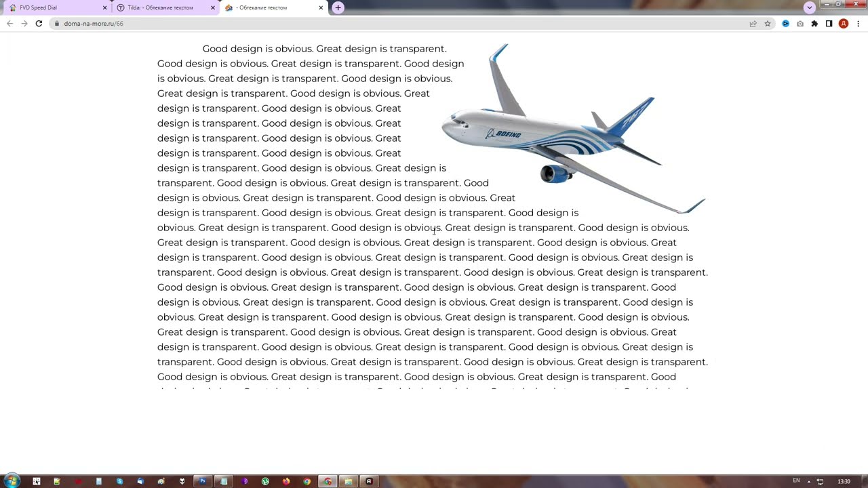Click the site security padlock icon
This screenshot has height=488, width=868.
(x=56, y=23)
